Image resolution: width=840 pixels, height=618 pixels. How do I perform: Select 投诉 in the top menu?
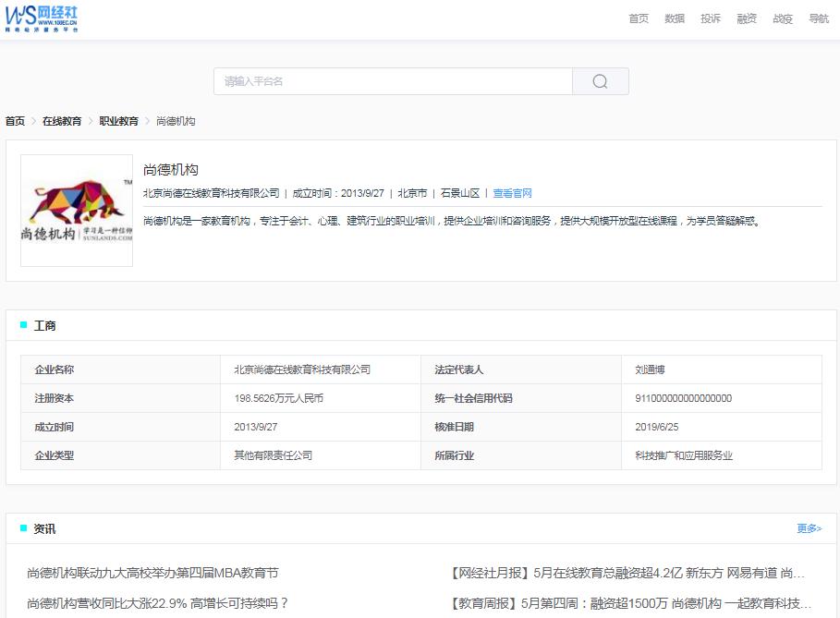click(x=710, y=18)
